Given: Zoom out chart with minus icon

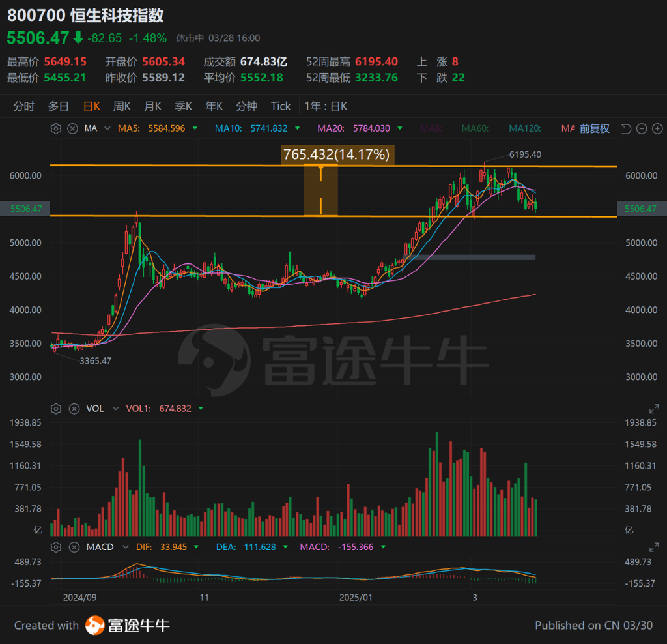Looking at the screenshot, I should 642,128.
